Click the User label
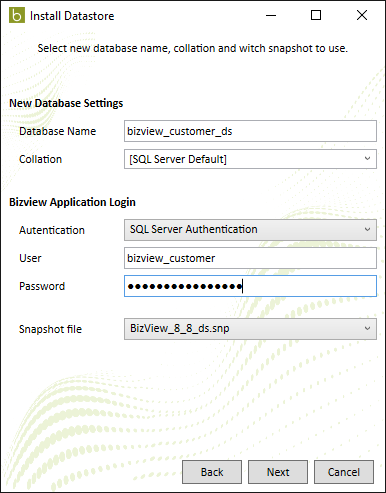Screen dimensions: 386x493 pos(30,258)
